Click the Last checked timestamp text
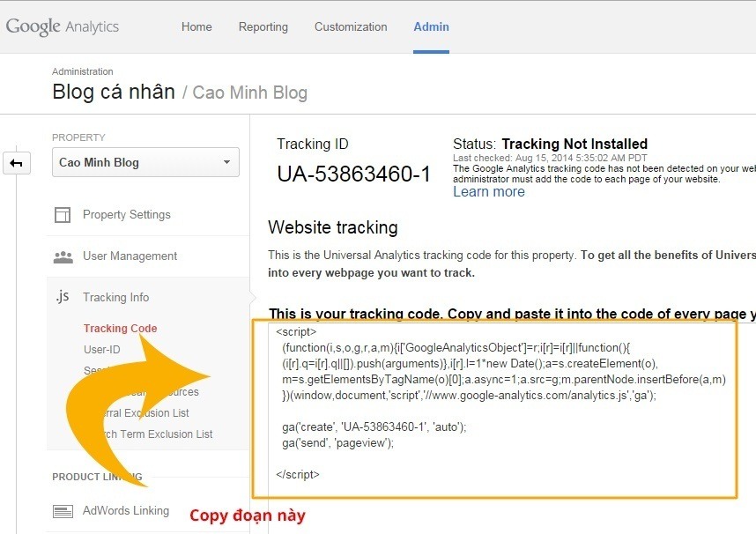The height and width of the screenshot is (534, 756). coord(550,158)
